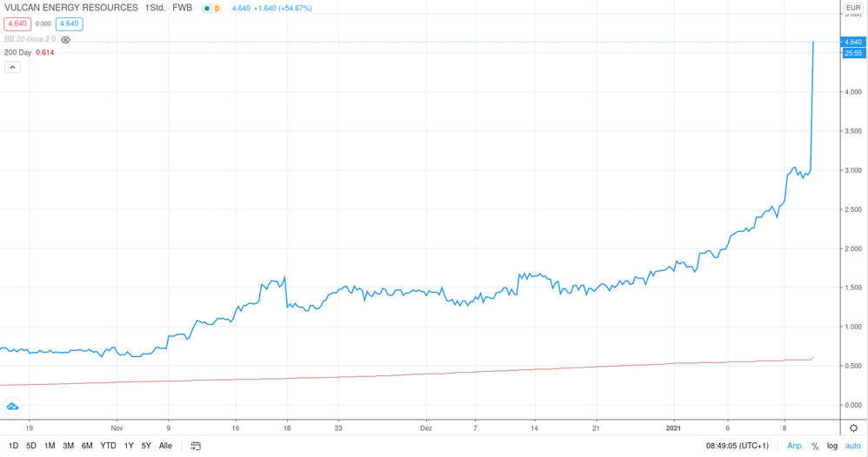Toggle log scale mode
The width and height of the screenshot is (868, 457).
click(x=832, y=446)
